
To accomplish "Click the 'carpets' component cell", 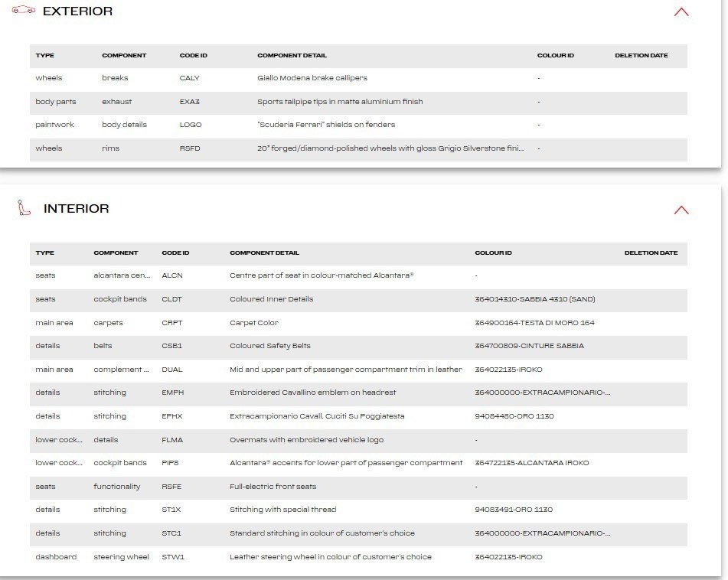I will pyautogui.click(x=108, y=323).
